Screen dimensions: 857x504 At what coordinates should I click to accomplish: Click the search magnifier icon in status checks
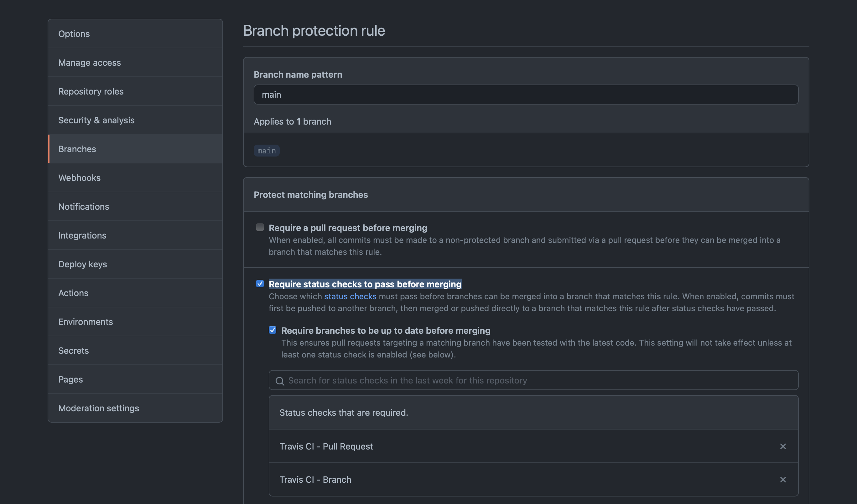279,381
